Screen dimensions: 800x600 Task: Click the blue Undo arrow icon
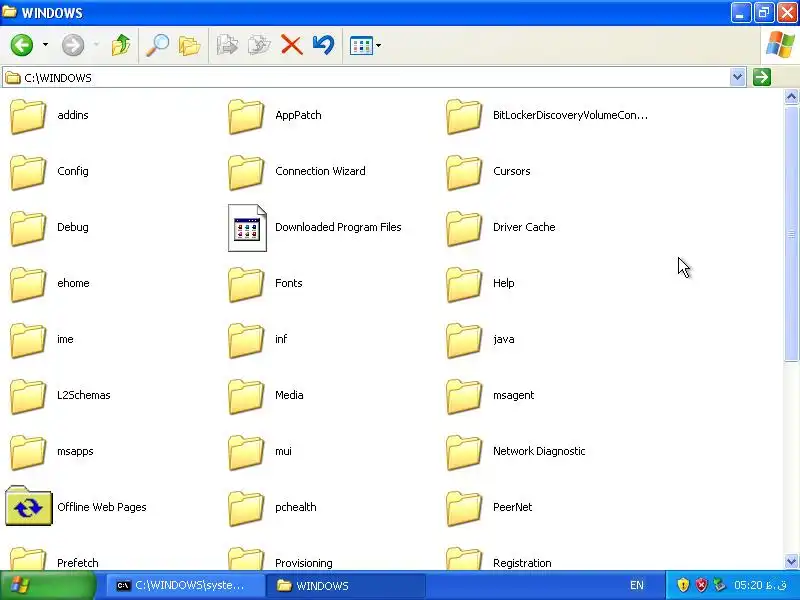[x=323, y=45]
